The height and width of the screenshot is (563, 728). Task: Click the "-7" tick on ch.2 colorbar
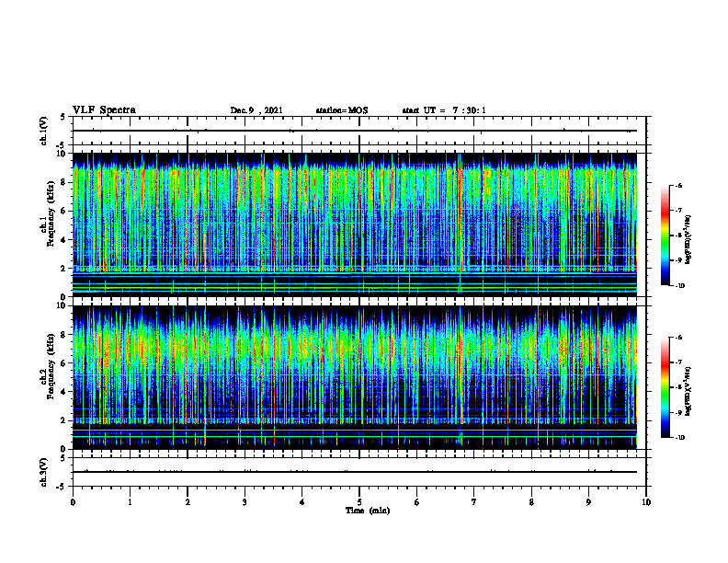coord(678,362)
